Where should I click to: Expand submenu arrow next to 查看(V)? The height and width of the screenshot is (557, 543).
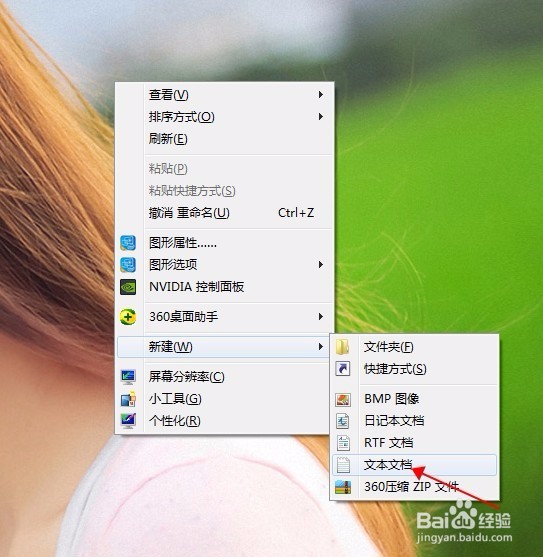321,94
